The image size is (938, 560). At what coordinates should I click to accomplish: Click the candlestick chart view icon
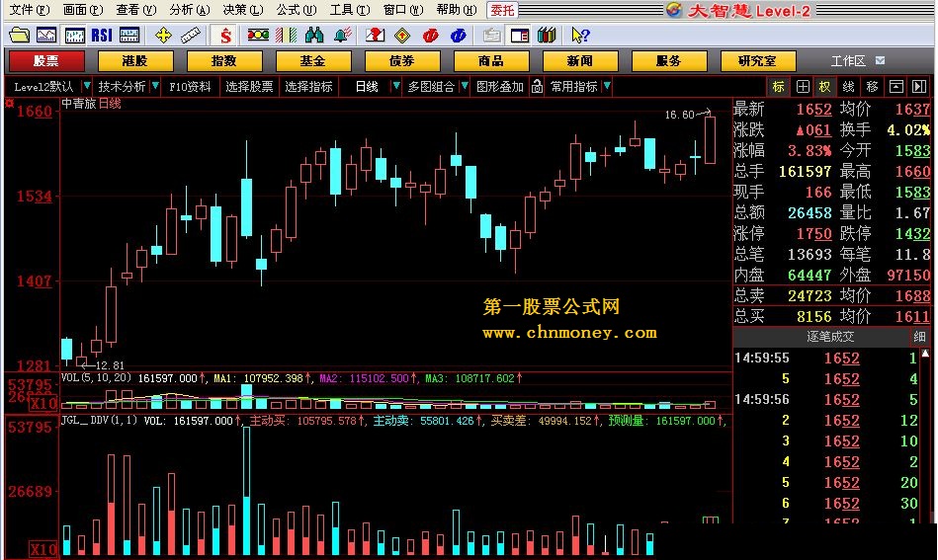pos(74,36)
